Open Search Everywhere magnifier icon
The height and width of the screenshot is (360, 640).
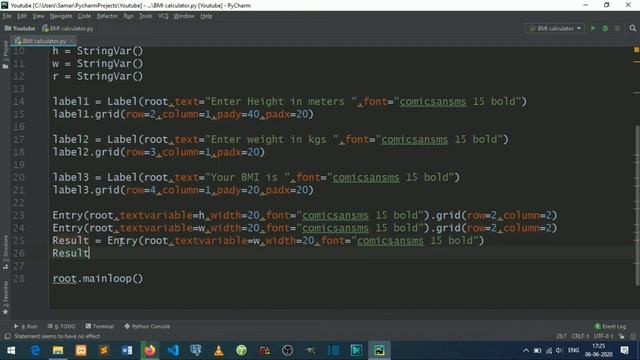[x=633, y=28]
